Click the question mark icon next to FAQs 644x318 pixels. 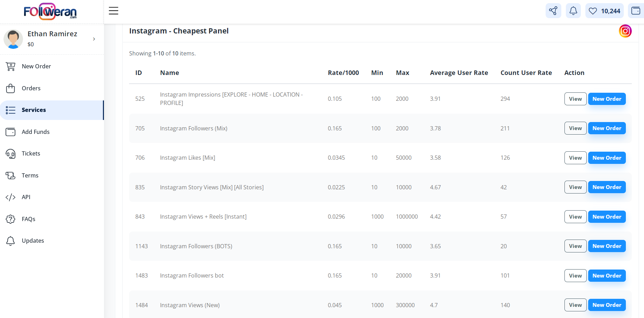10,219
